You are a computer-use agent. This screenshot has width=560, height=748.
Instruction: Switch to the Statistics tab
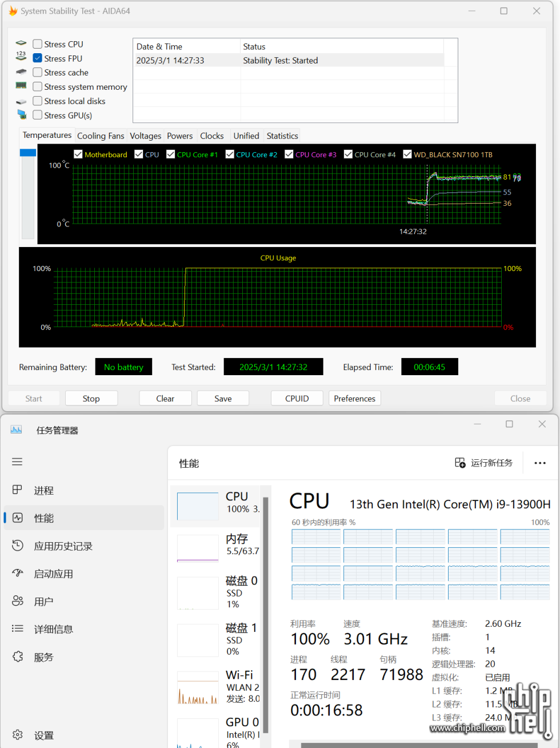coord(282,136)
